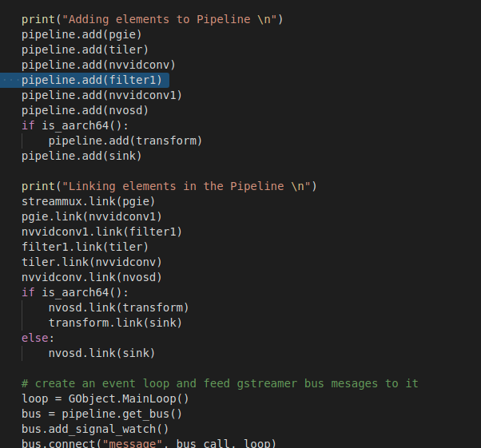Click the nvosd.link(transform) line
The height and width of the screenshot is (448, 481).
click(x=117, y=307)
